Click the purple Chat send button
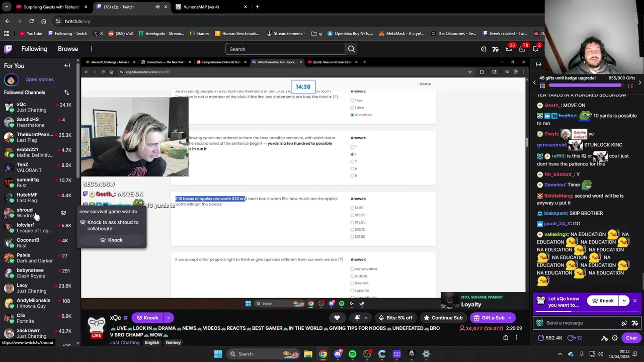Viewport: 644px width, 362px height. point(631,338)
